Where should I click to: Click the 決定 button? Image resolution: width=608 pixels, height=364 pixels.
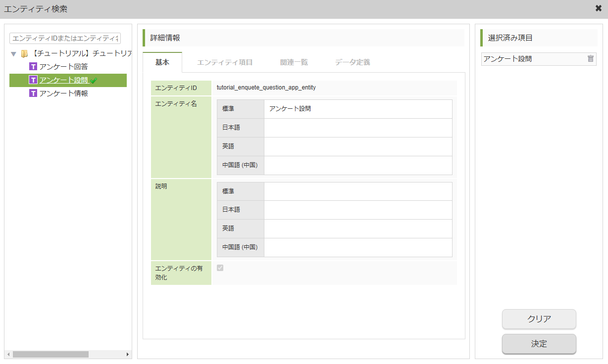539,344
